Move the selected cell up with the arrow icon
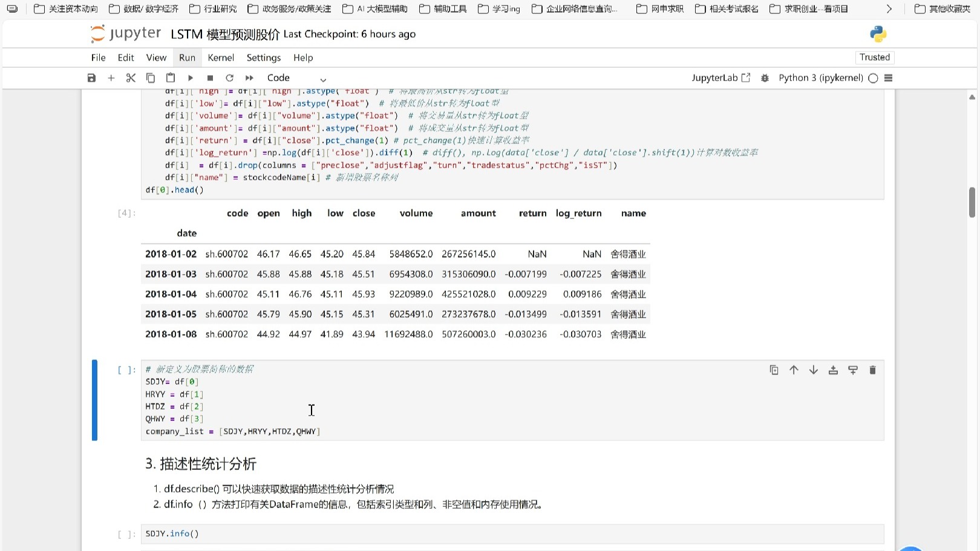This screenshot has height=551, width=980. click(x=794, y=370)
